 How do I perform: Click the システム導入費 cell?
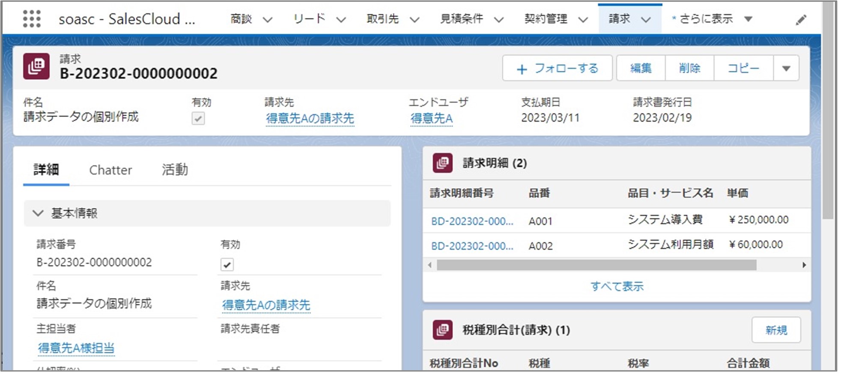coord(665,220)
